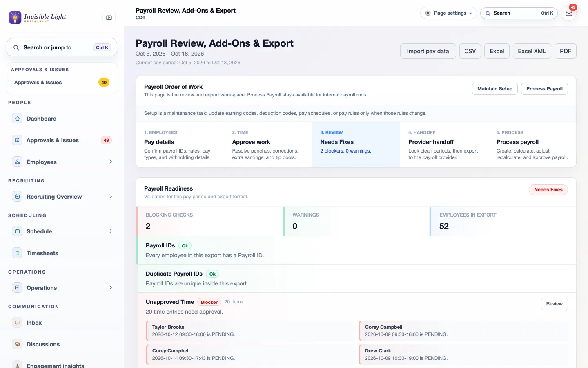Image resolution: width=588 pixels, height=368 pixels.
Task: Click the Import pay data button
Action: [x=428, y=51]
